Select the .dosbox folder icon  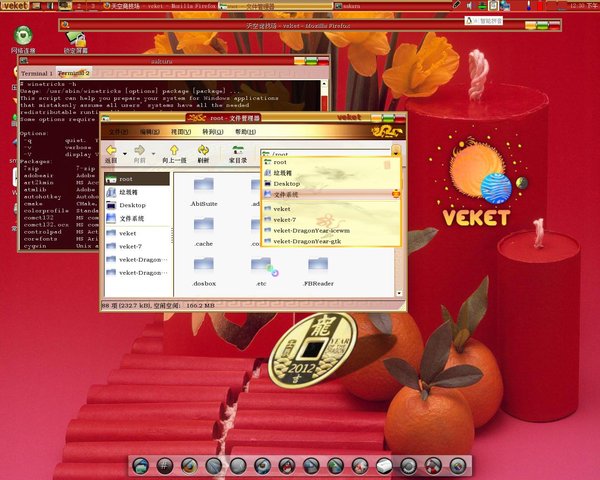(x=203, y=267)
